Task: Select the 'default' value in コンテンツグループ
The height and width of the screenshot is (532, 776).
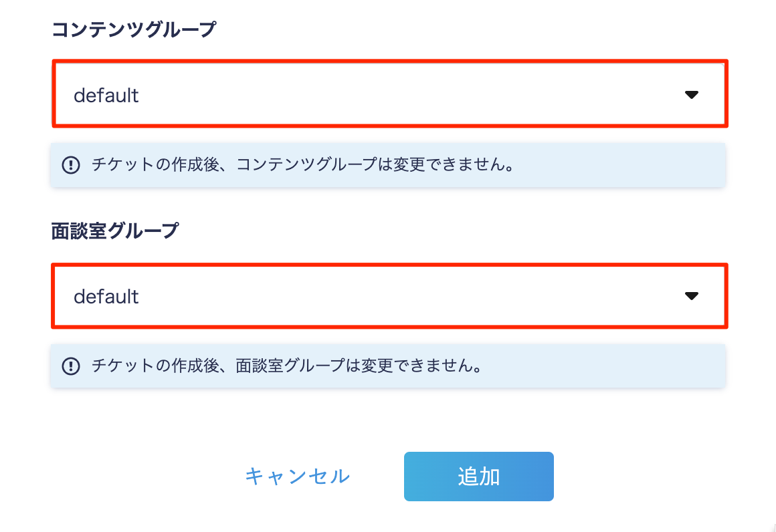Action: pyautogui.click(x=106, y=96)
